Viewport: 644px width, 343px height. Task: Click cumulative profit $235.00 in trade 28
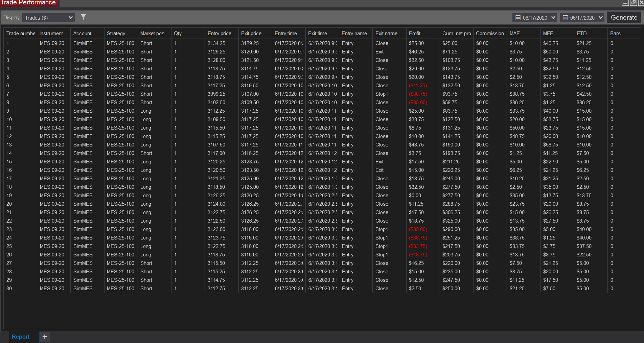(x=451, y=272)
